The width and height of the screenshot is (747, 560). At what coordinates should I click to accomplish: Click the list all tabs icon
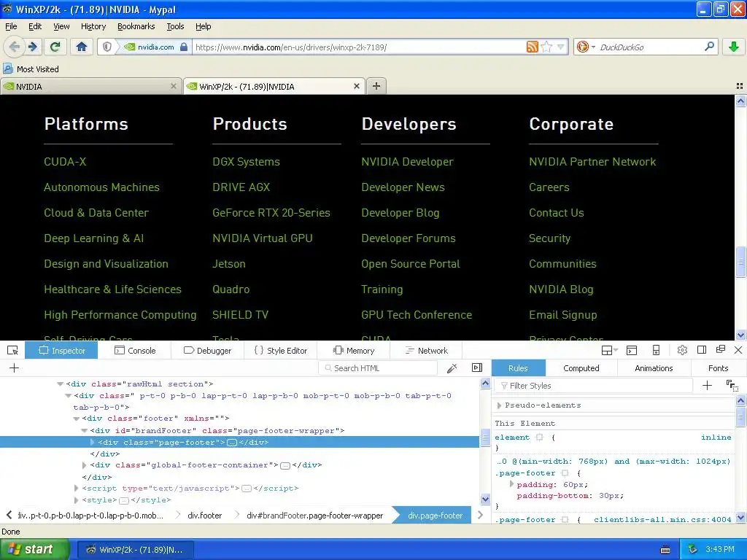pyautogui.click(x=740, y=86)
